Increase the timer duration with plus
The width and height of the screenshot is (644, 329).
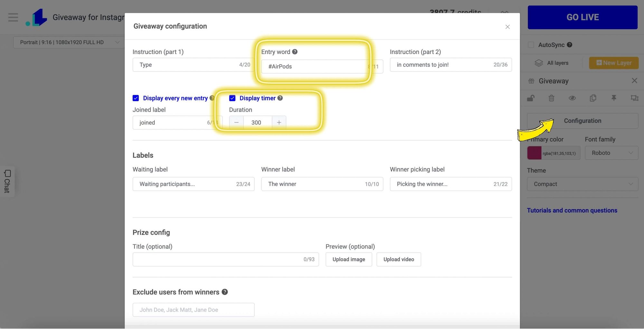[279, 123]
